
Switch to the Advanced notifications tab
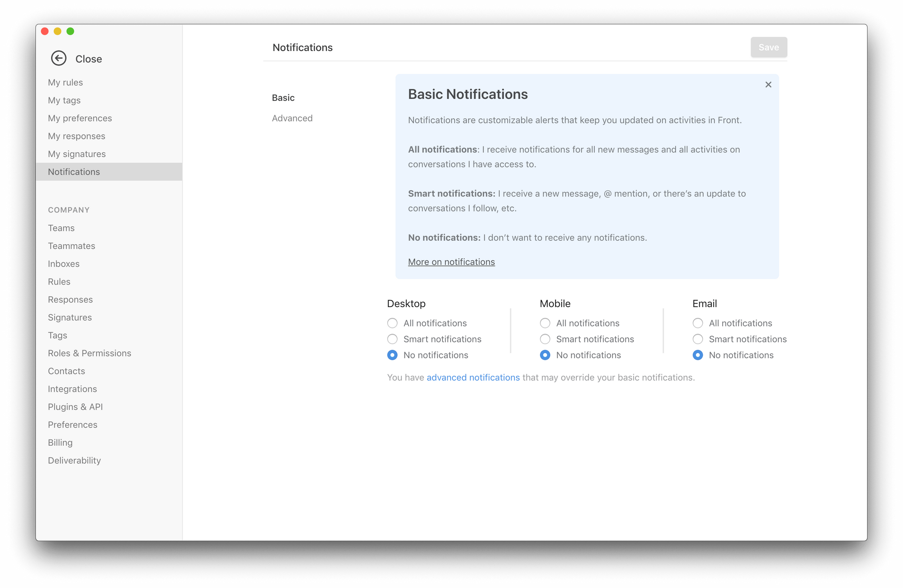pyautogui.click(x=292, y=118)
